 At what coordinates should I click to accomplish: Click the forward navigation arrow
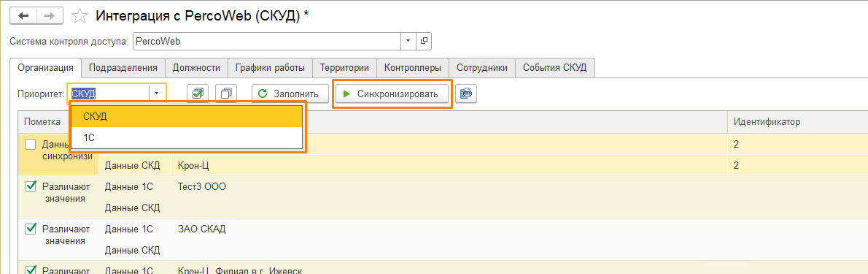coord(49,16)
